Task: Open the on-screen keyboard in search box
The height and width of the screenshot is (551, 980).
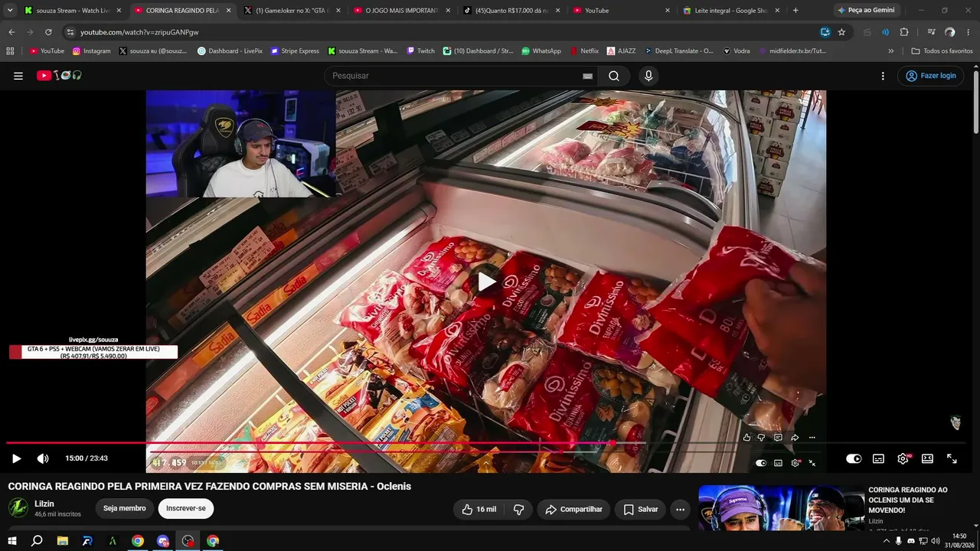Action: coord(587,76)
